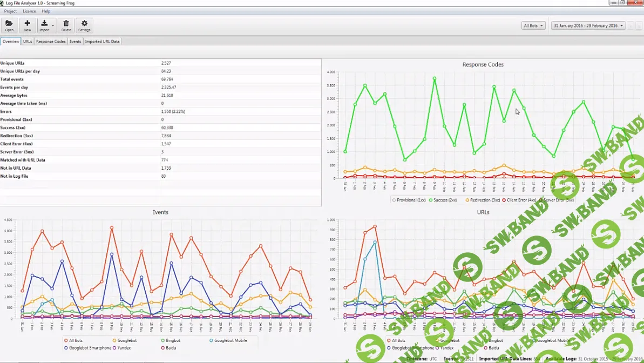Click the Import log file icon
The image size is (644, 363).
44,25
